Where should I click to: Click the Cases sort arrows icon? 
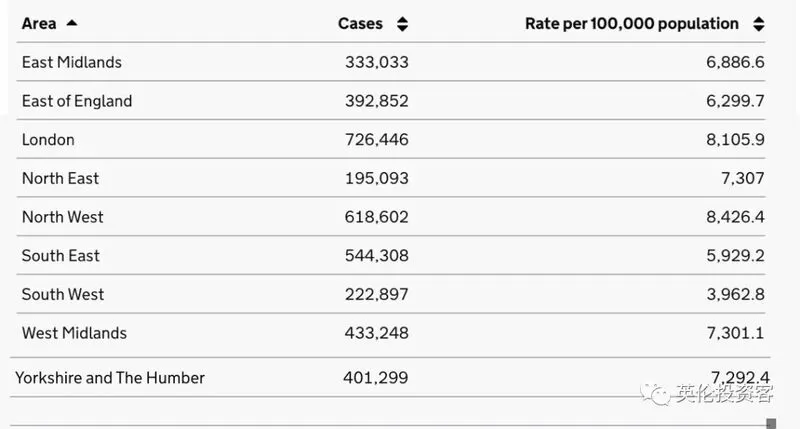point(403,24)
